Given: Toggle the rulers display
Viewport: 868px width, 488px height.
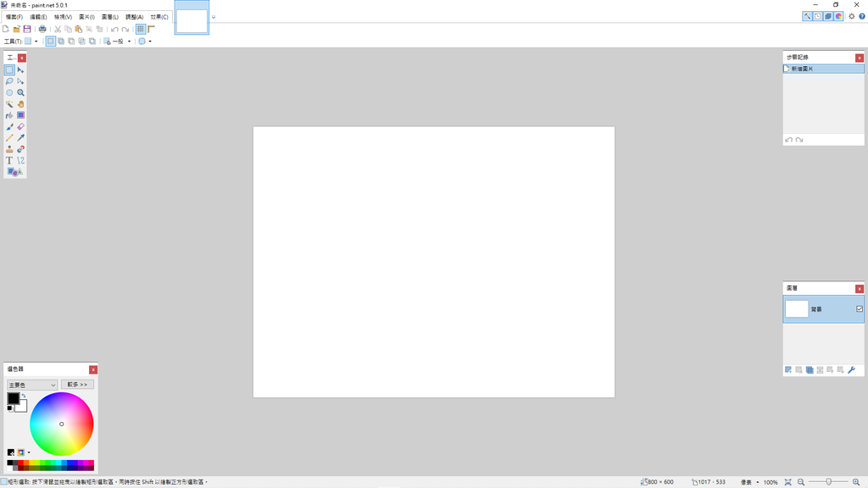Looking at the screenshot, I should click(x=152, y=29).
